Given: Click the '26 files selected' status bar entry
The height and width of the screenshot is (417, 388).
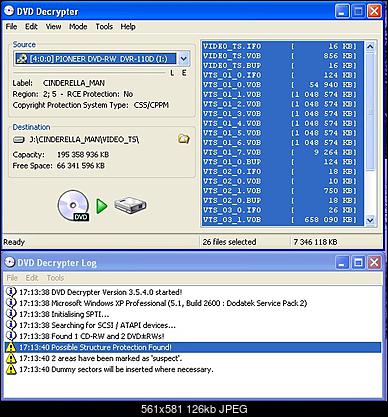Looking at the screenshot, I should [x=229, y=242].
